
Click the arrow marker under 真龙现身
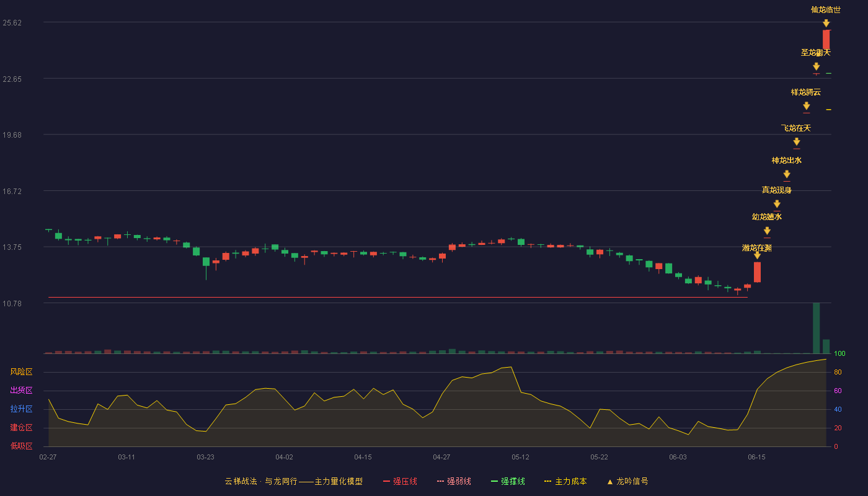(x=776, y=204)
